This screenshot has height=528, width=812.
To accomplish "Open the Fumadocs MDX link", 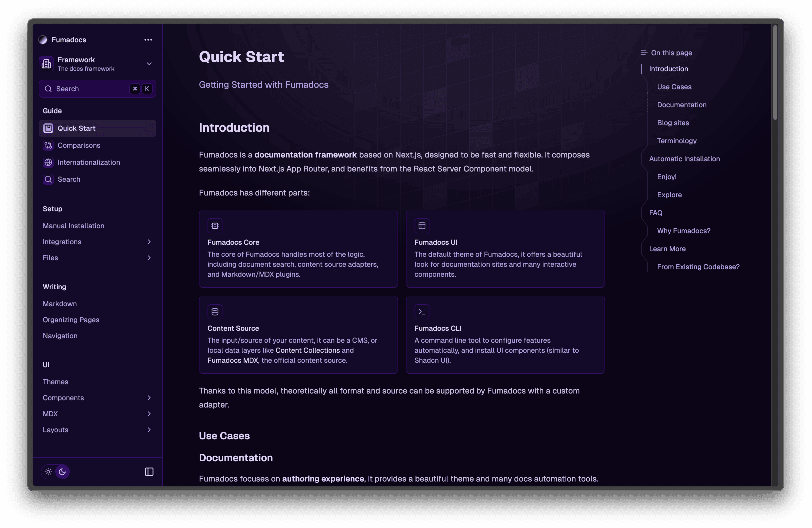I will coord(233,360).
